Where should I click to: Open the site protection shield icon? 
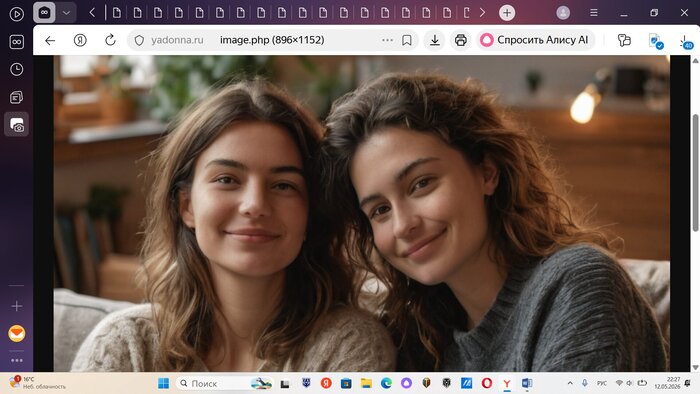coord(139,40)
